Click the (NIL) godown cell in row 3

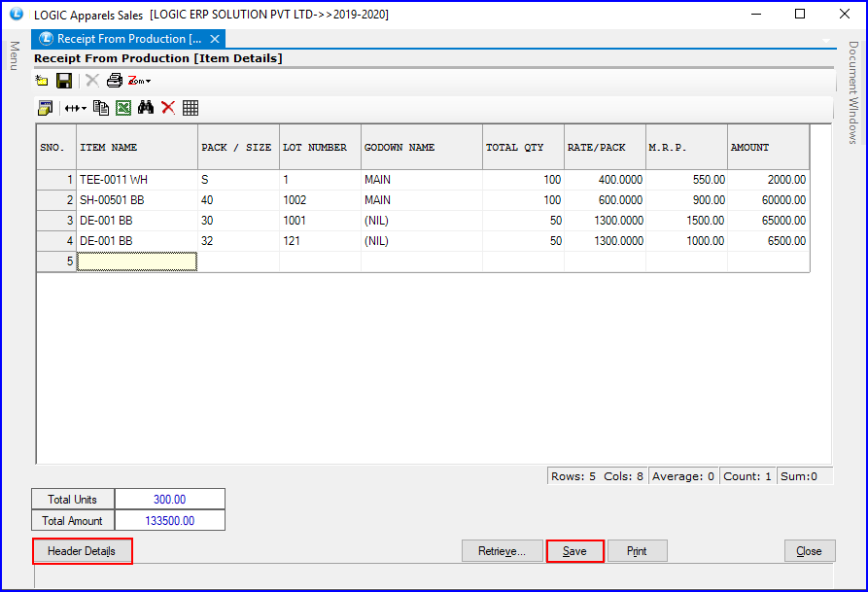point(422,221)
